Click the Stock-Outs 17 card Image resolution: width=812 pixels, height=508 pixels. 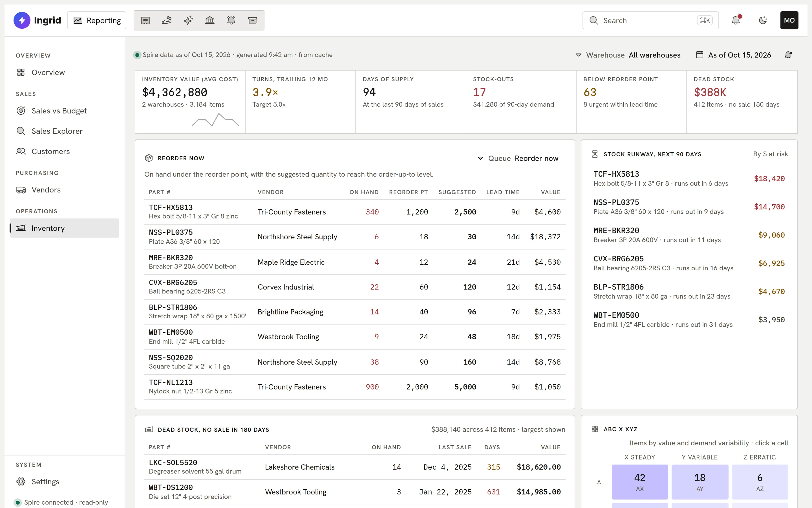tap(521, 102)
